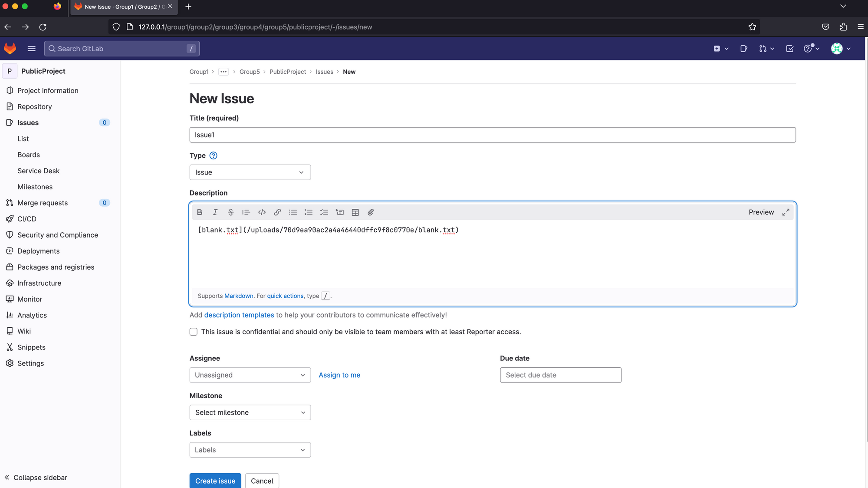Click the Select due date field
The width and height of the screenshot is (868, 488).
coord(560,375)
